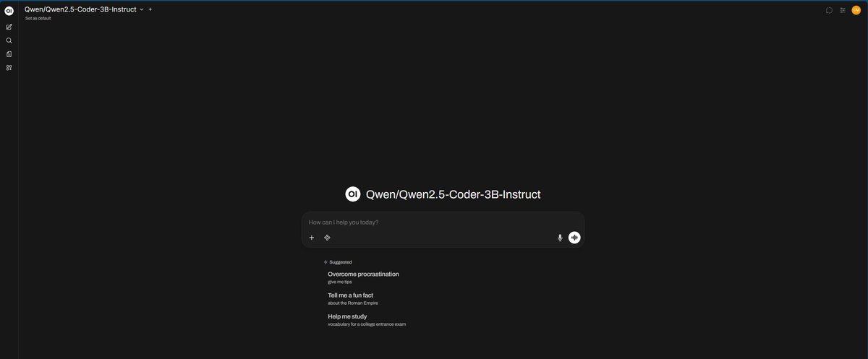868x359 pixels.
Task: Start voice mode with the round waveform button
Action: [x=574, y=238]
